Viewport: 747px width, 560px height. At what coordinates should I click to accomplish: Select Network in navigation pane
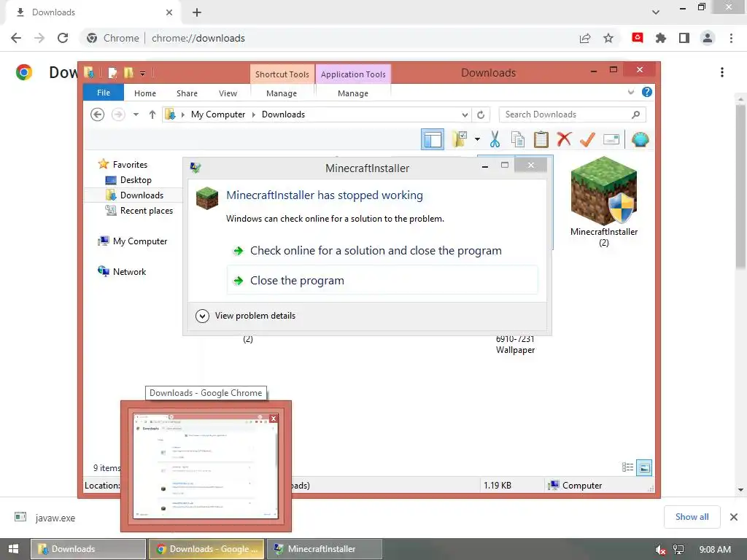129,271
